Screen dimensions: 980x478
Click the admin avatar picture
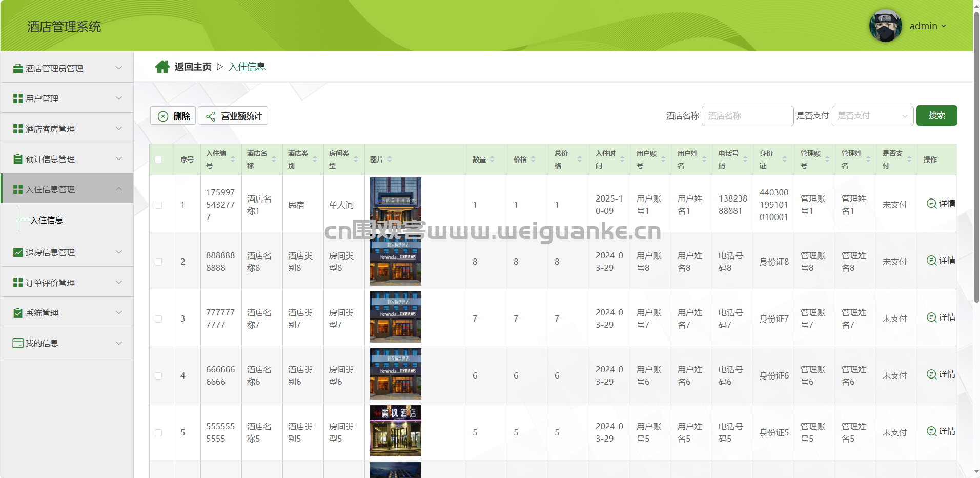(x=885, y=26)
